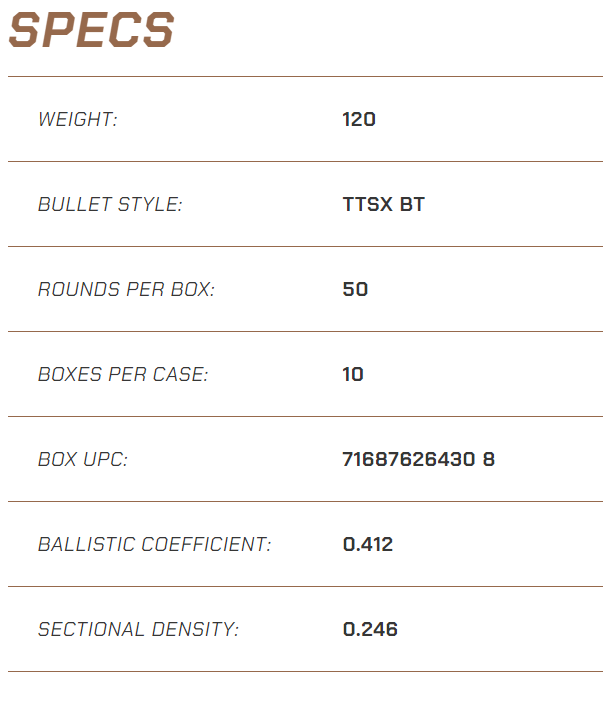The width and height of the screenshot is (603, 718).
Task: Click the rounds per box value 50
Action: [355, 289]
